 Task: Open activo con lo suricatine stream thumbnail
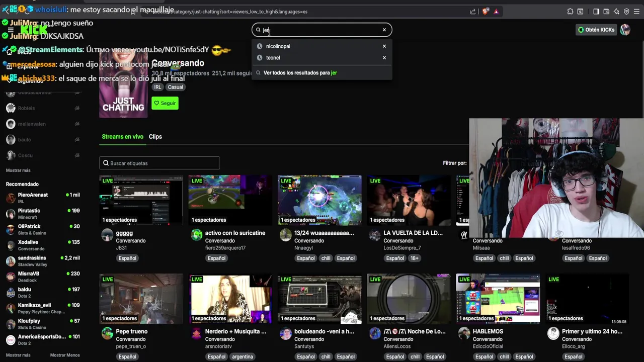(x=230, y=200)
